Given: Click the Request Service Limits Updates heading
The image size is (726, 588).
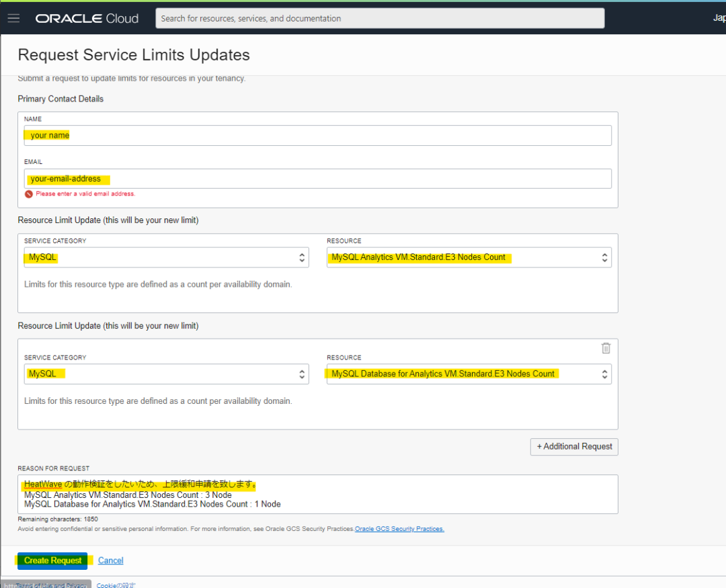Looking at the screenshot, I should (134, 54).
